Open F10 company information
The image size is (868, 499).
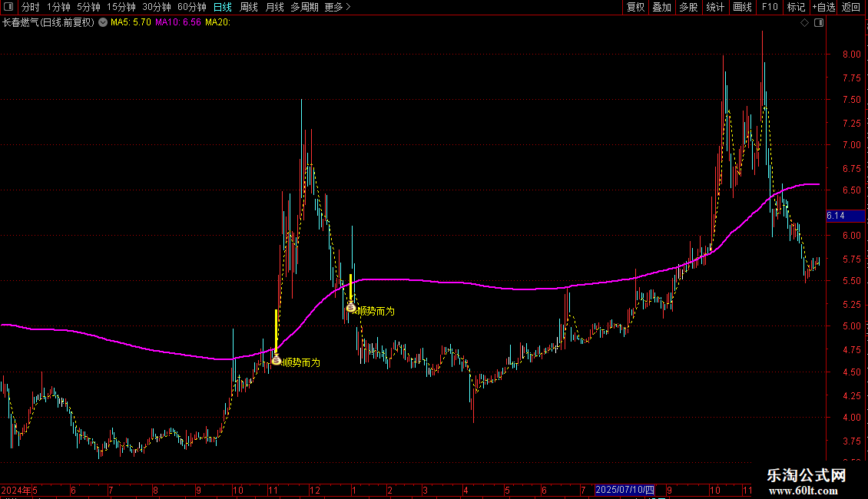[770, 7]
